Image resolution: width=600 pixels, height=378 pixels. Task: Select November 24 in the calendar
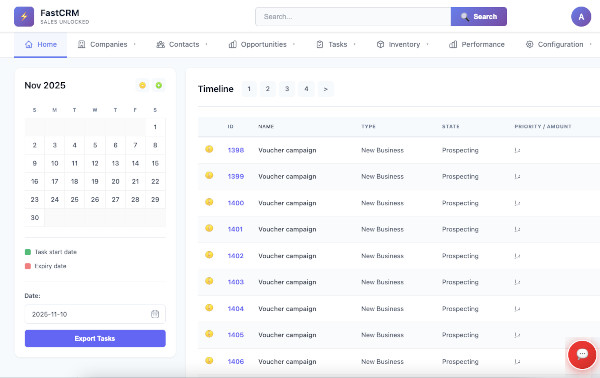pyautogui.click(x=55, y=199)
